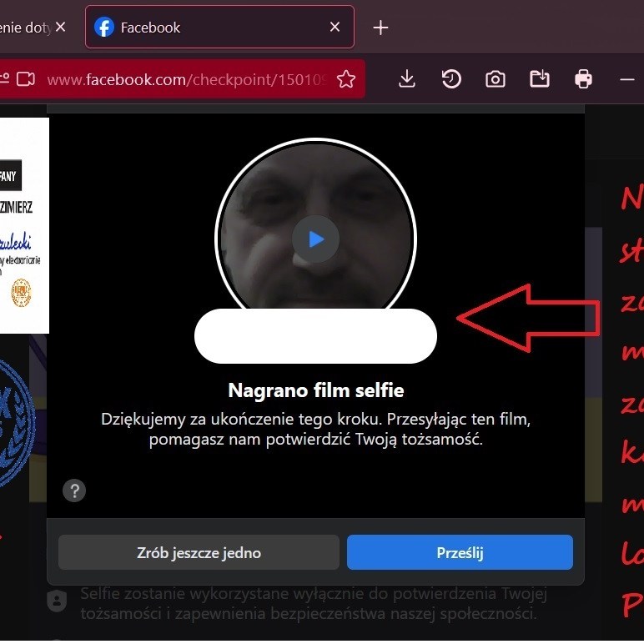Switch to the Facebook tab
This screenshot has width=644, height=644.
(209, 28)
